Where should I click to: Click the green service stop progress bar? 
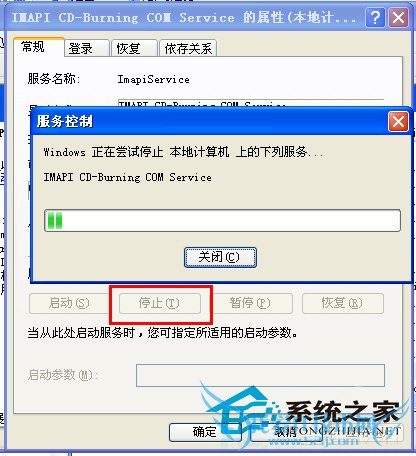point(222,220)
